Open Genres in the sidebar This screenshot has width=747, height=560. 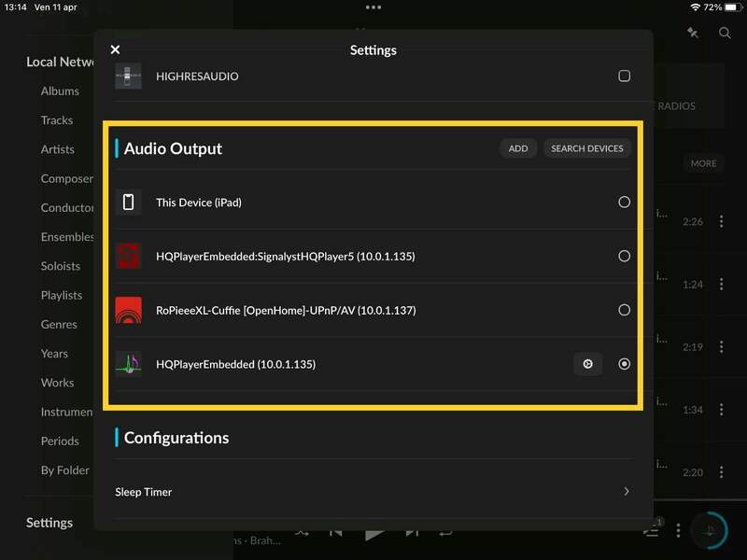59,324
